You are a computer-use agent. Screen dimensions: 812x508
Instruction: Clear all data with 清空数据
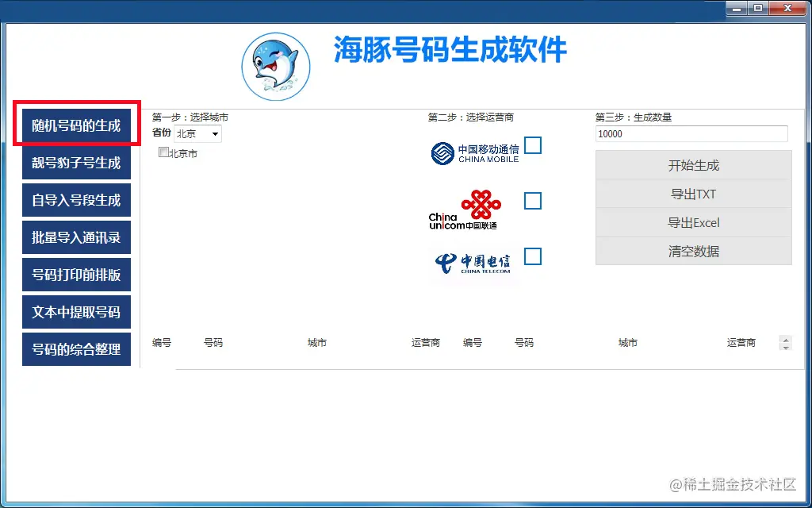click(x=693, y=252)
